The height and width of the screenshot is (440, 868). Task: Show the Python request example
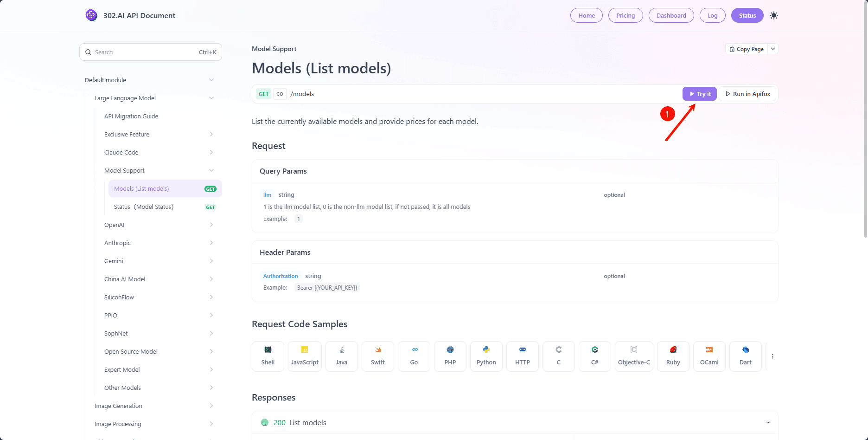[486, 356]
